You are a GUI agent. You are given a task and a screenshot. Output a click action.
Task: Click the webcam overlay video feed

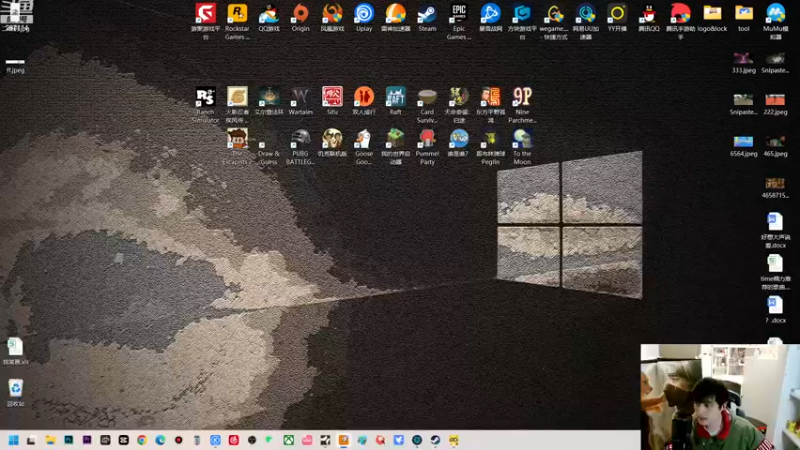pos(720,397)
